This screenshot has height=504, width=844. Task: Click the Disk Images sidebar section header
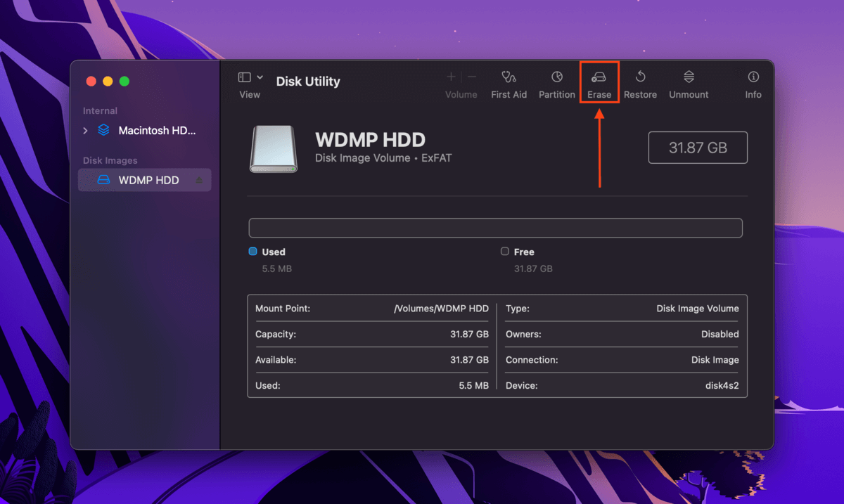[x=110, y=161]
